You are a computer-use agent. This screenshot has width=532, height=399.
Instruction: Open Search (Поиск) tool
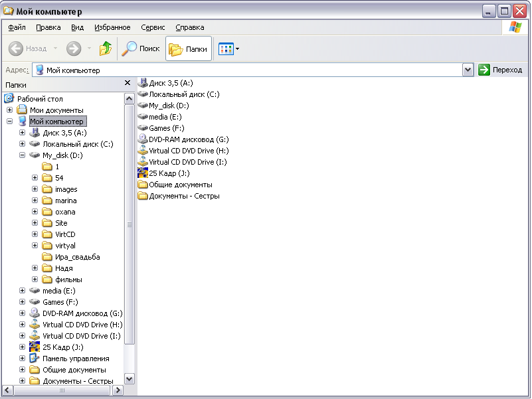tap(140, 48)
